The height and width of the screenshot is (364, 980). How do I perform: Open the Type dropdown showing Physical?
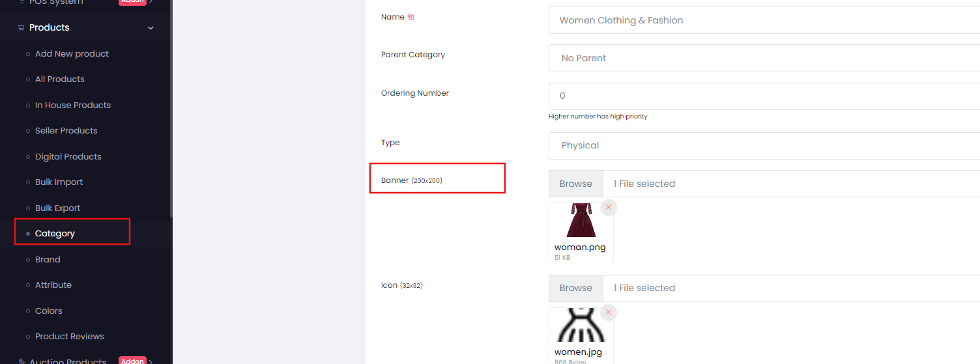pyautogui.click(x=764, y=145)
